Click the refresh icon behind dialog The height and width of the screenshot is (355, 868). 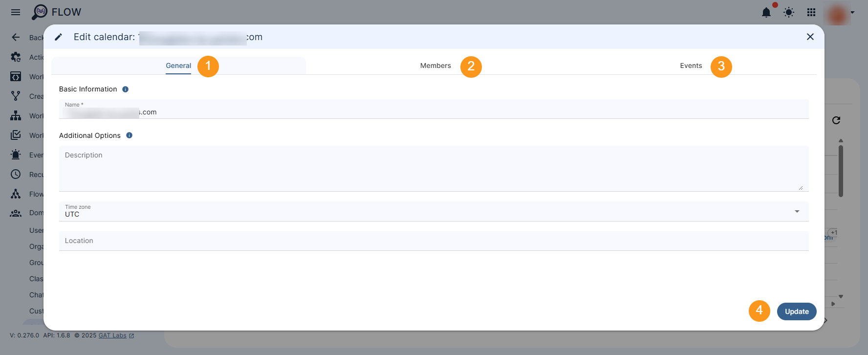[x=836, y=120]
